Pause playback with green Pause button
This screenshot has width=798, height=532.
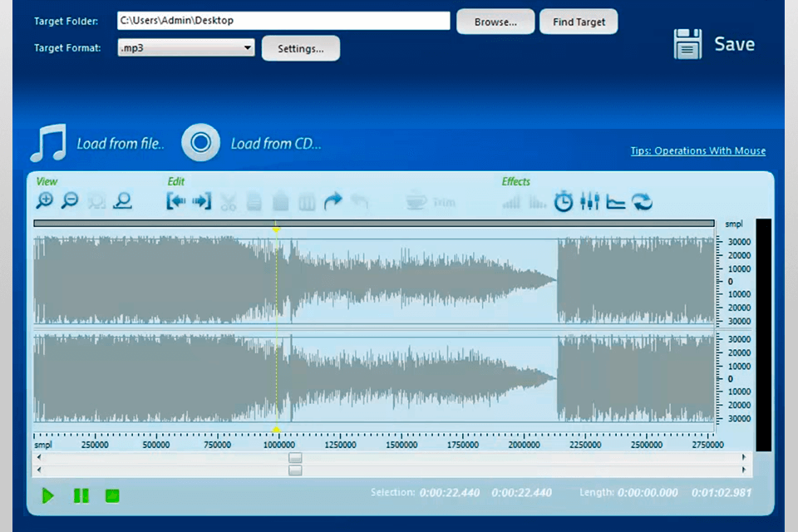click(x=81, y=495)
